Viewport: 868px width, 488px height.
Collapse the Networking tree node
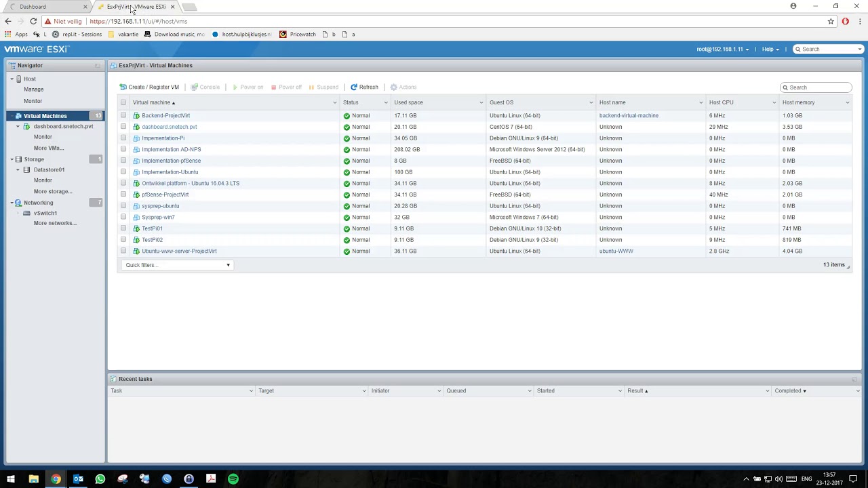click(x=12, y=203)
